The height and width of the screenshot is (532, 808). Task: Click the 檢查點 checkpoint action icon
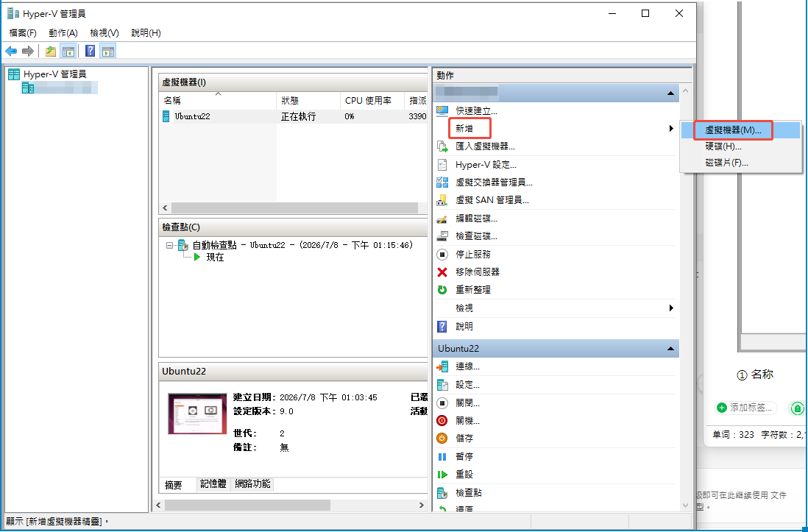coord(442,493)
